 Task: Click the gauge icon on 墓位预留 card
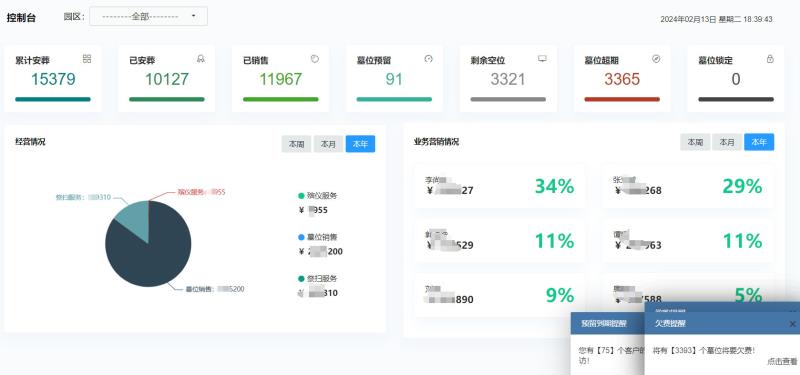429,59
